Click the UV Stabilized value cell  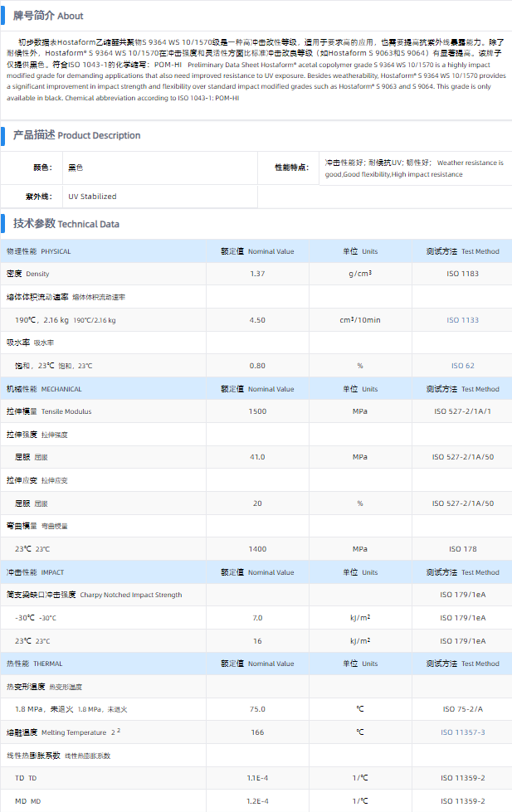(x=92, y=197)
